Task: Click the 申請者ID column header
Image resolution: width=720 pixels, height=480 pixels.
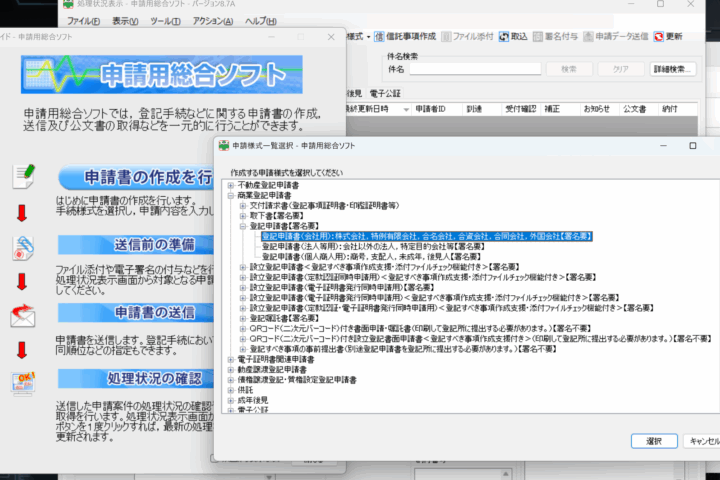Action: (x=436, y=109)
